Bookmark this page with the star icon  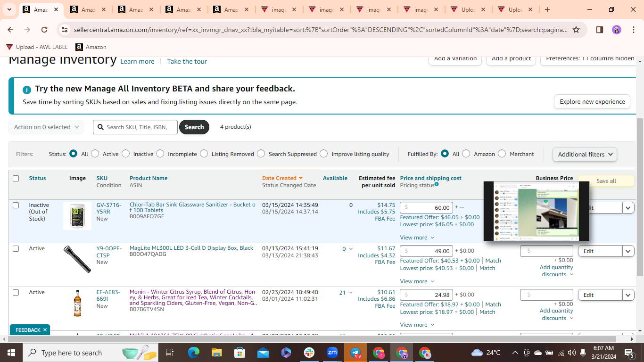[576, 30]
